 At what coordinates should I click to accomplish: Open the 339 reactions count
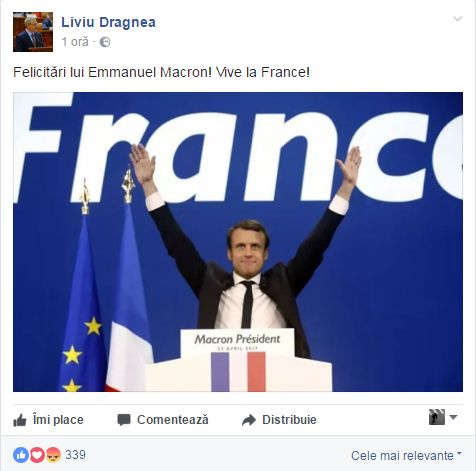[x=75, y=455]
